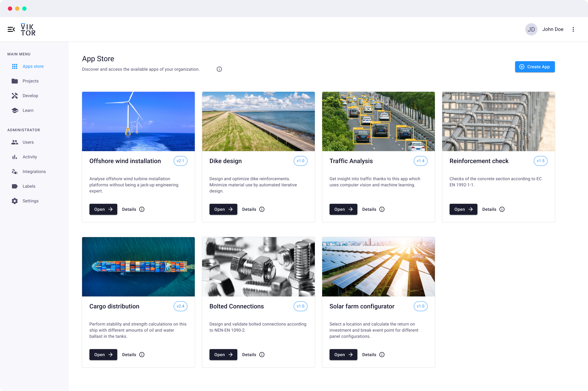This screenshot has height=391, width=588.
Task: Click the Labels tag icon
Action: [x=15, y=186]
